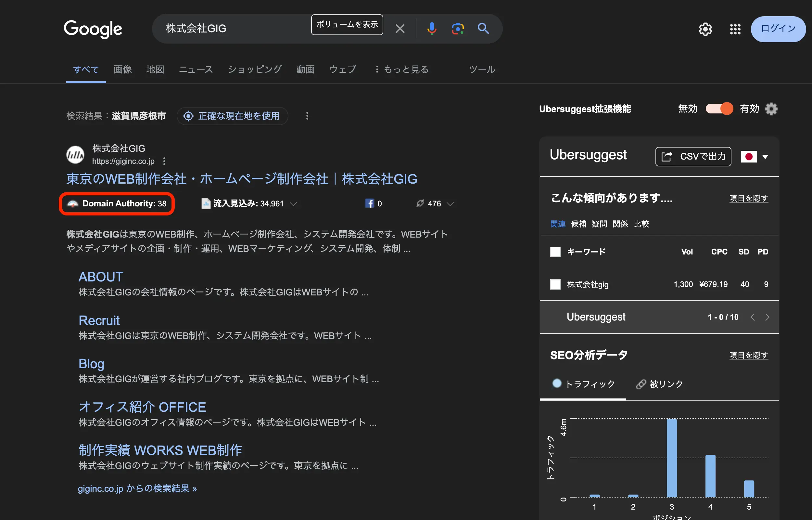
Task: Check the 株式会社gig keyword checkbox
Action: pyautogui.click(x=555, y=284)
